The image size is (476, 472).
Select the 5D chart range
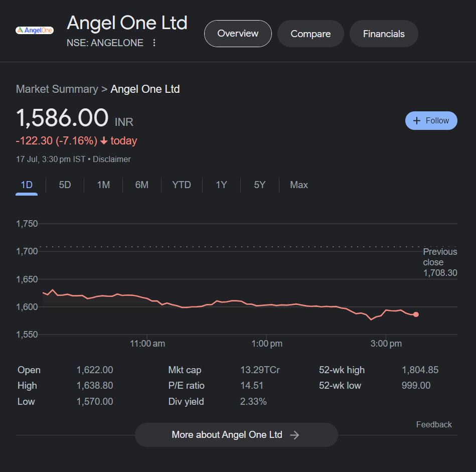click(x=64, y=185)
